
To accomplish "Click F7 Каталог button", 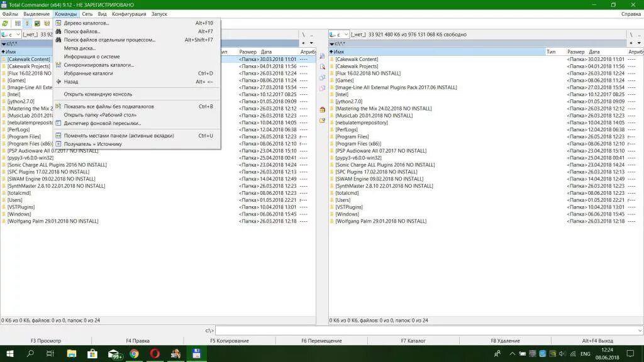I will tap(413, 341).
